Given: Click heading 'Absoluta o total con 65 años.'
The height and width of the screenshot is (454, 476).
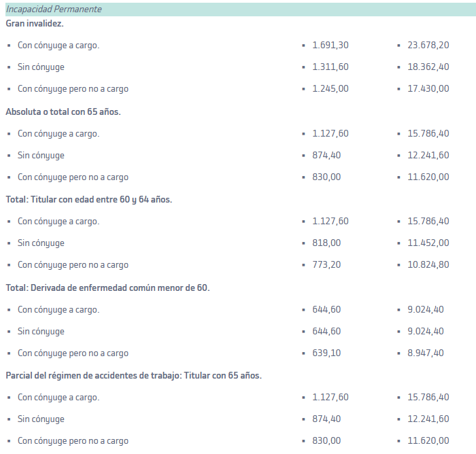Looking at the screenshot, I should click(x=63, y=112).
